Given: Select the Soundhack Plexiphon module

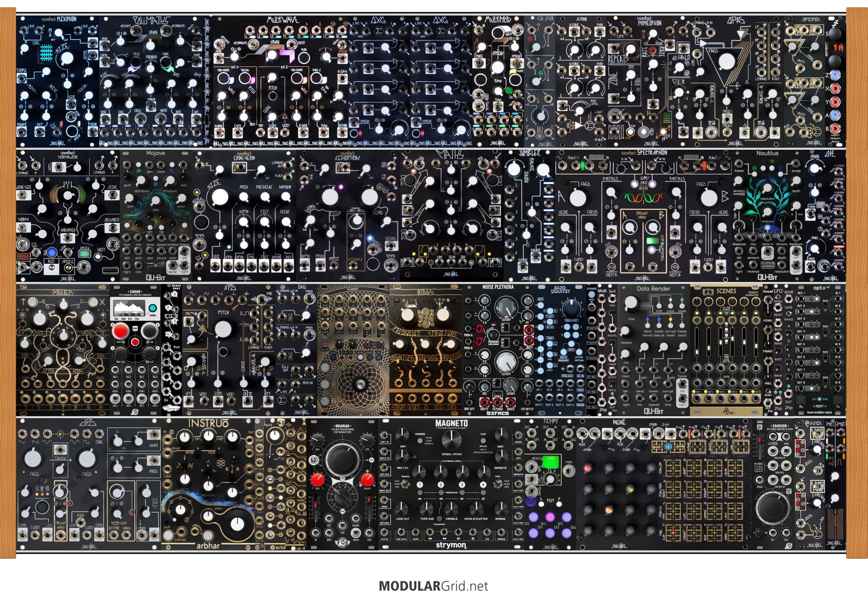Looking at the screenshot, I should [x=58, y=81].
